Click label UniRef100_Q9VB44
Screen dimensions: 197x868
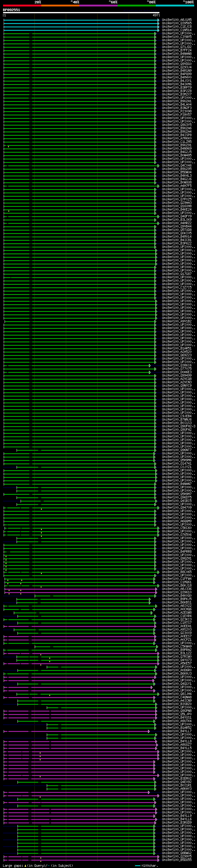coord(177,226)
